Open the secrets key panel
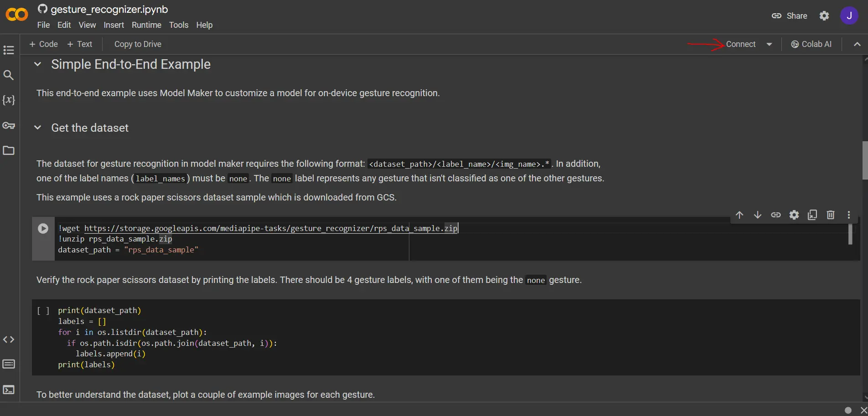Viewport: 868px width, 416px height. 9,125
